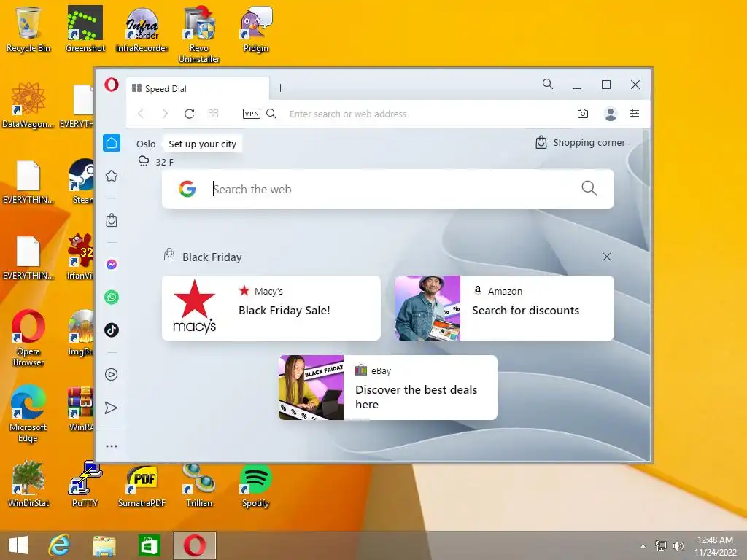Open the Recycle Bin desktop icon
This screenshot has width=747, height=560.
tap(28, 29)
